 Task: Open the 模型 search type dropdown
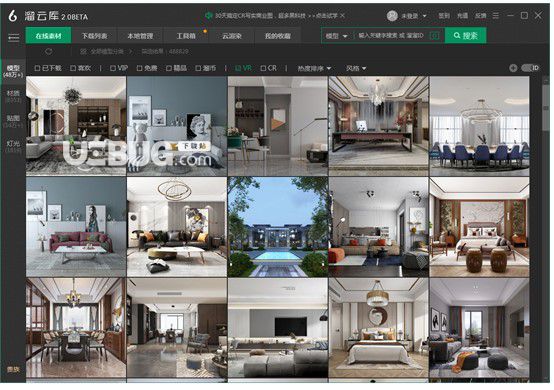coord(336,36)
